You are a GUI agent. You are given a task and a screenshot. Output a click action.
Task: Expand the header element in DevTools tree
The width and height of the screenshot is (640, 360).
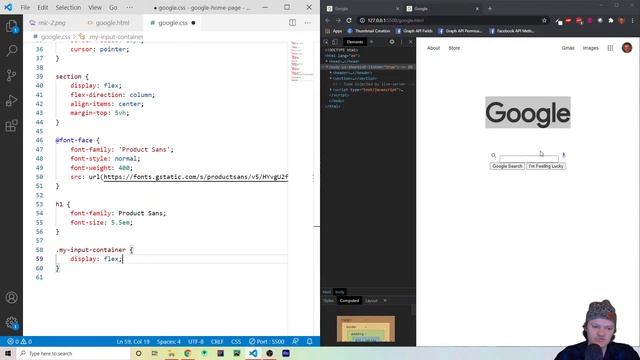(331, 73)
